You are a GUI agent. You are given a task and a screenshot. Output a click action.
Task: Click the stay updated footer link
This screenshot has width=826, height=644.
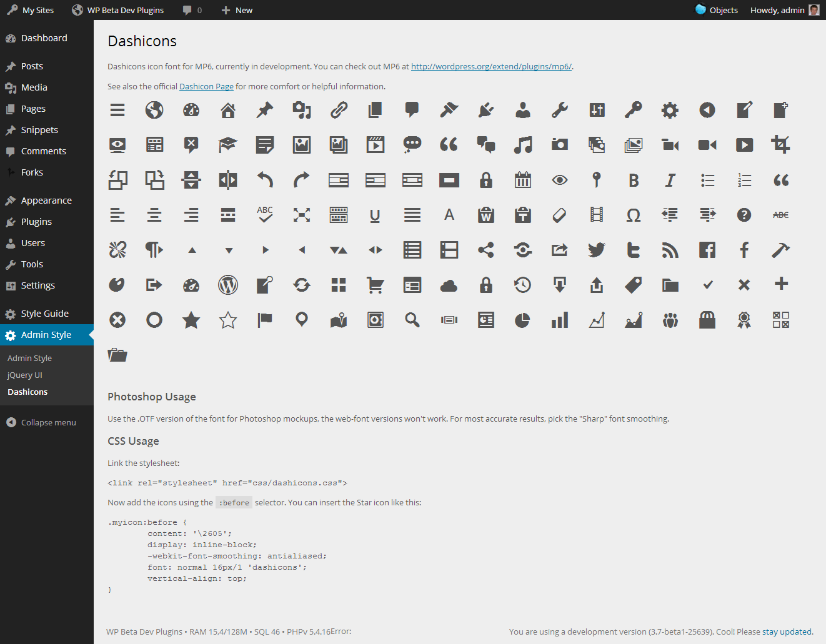click(787, 632)
